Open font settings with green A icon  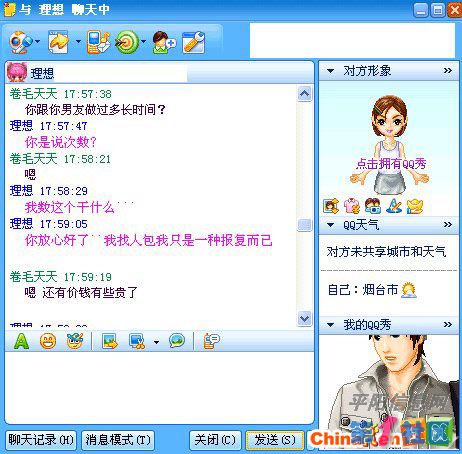(x=21, y=341)
